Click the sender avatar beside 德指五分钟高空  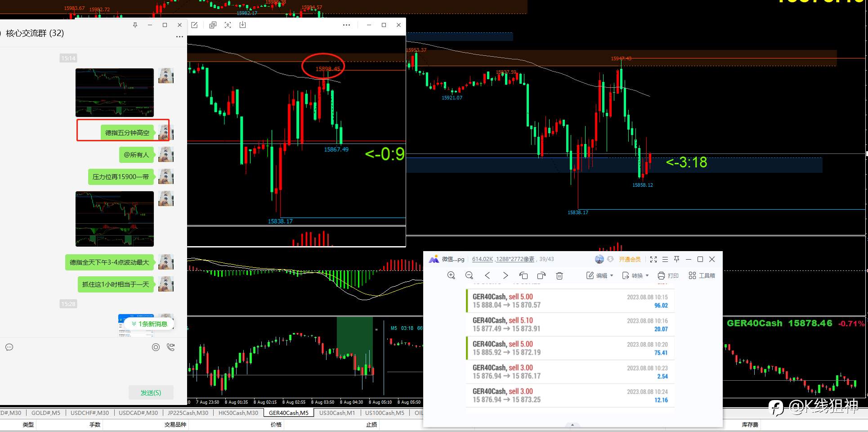[x=166, y=133]
